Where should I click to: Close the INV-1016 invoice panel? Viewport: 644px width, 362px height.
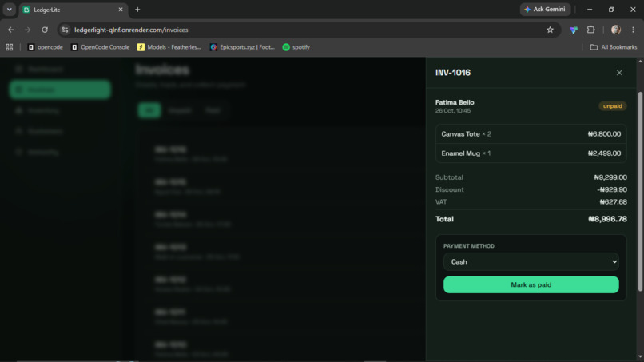619,73
